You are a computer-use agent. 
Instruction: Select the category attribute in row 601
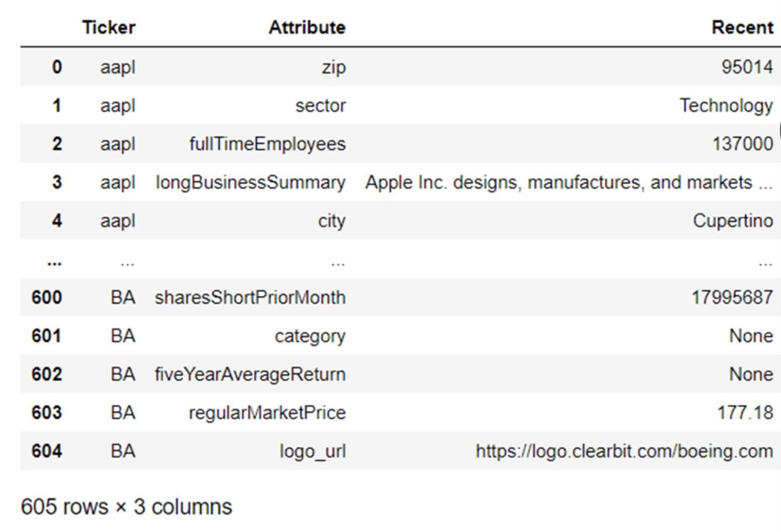pyautogui.click(x=310, y=336)
